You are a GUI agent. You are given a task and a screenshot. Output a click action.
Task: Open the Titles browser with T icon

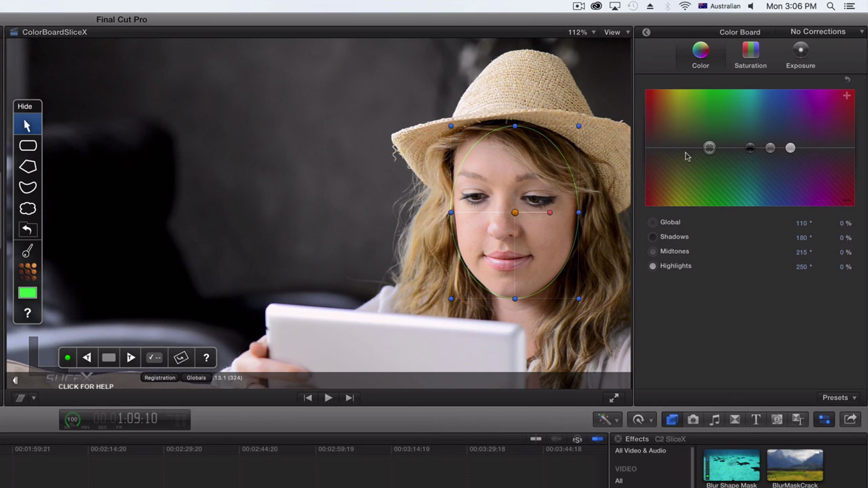click(x=755, y=420)
